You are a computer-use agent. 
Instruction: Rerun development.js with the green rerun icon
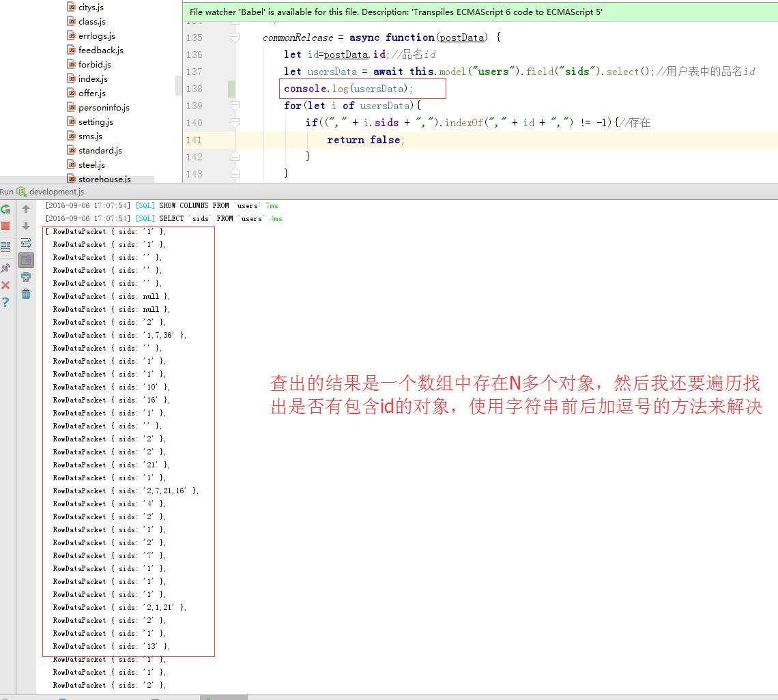(x=5, y=209)
